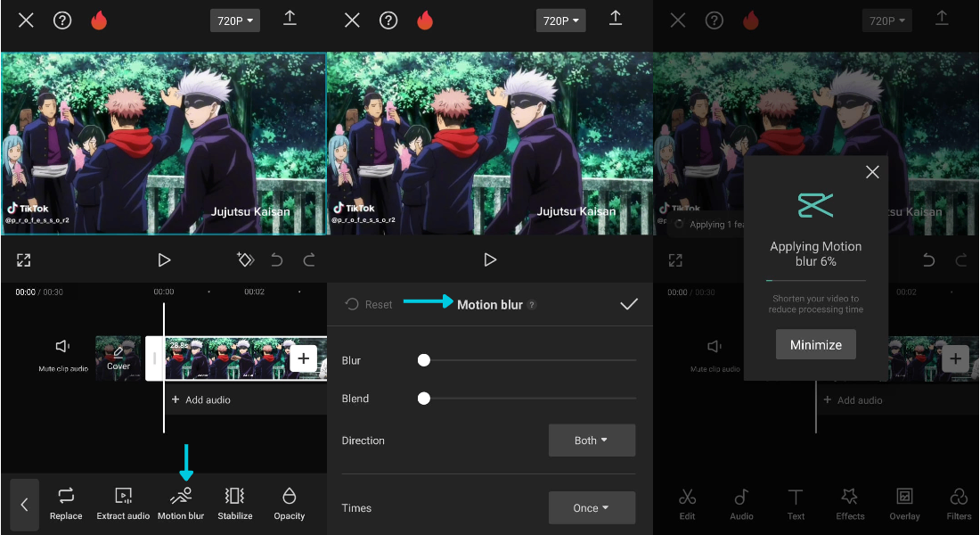Close the Applying Motion blur dialog

pyautogui.click(x=872, y=172)
